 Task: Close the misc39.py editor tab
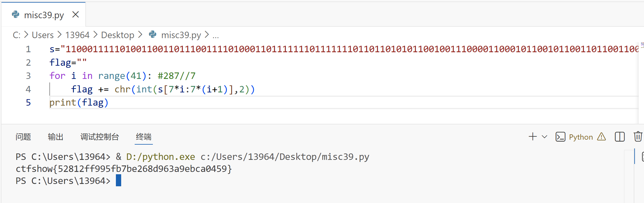pyautogui.click(x=75, y=14)
